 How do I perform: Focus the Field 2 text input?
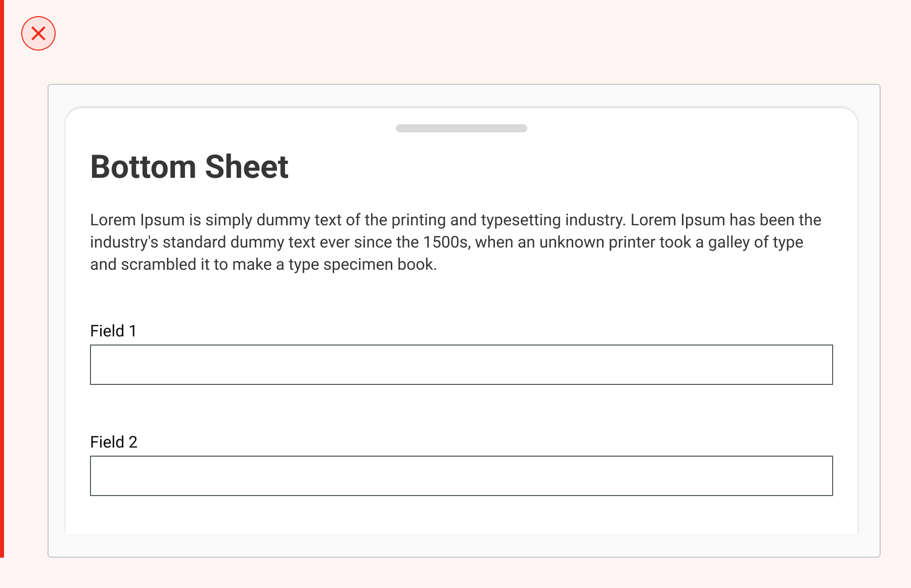click(461, 476)
